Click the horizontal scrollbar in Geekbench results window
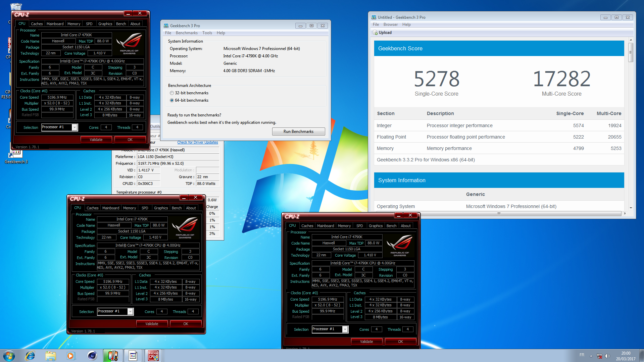Image resolution: width=644 pixels, height=362 pixels. tap(499, 213)
